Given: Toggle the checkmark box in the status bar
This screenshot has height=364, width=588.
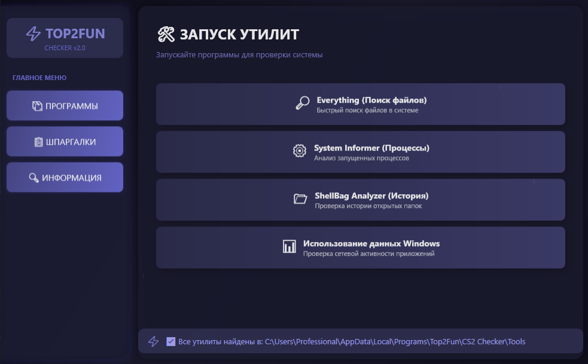Looking at the screenshot, I should (171, 341).
